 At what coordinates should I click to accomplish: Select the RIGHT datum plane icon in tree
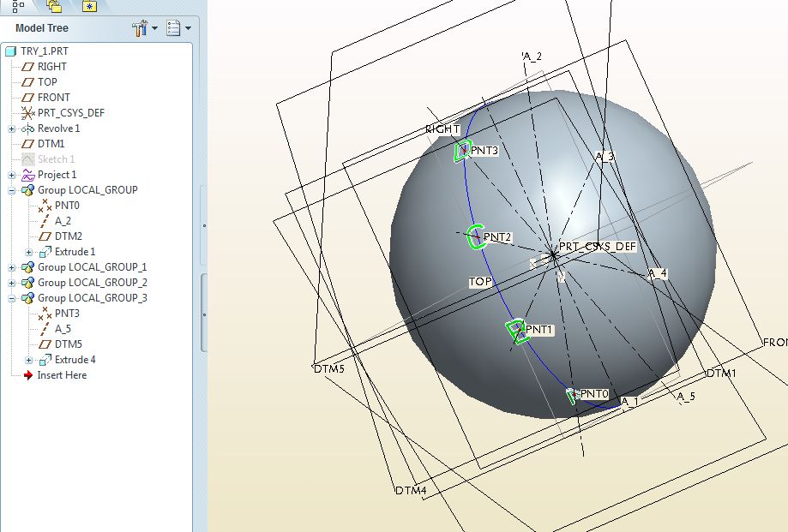pos(27,67)
